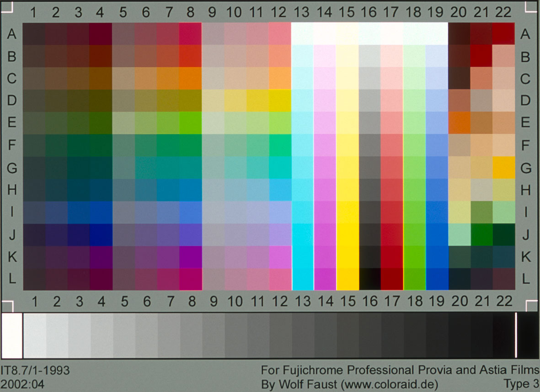540x392 pixels.
Task: Click the mint green patch at J20
Action: pyautogui.click(x=460, y=235)
